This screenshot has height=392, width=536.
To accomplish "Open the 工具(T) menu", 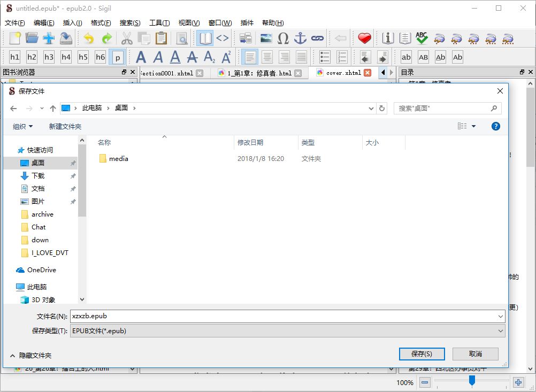I will coord(159,23).
